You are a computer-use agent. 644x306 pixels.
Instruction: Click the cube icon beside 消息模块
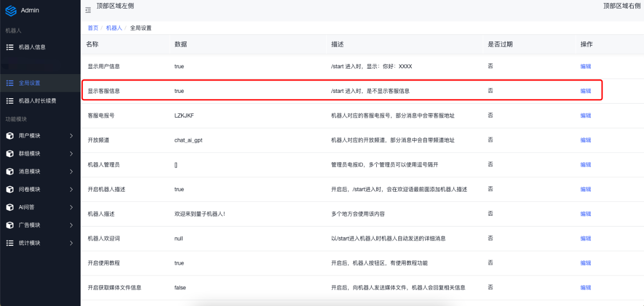click(x=10, y=172)
